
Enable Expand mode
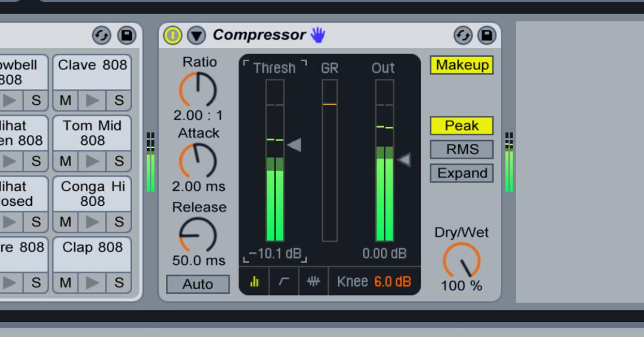click(462, 173)
